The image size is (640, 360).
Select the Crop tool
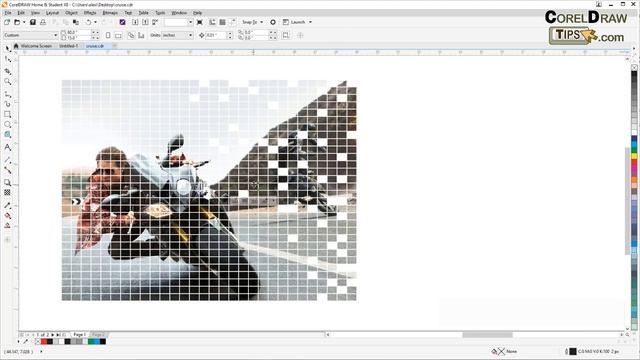point(7,71)
